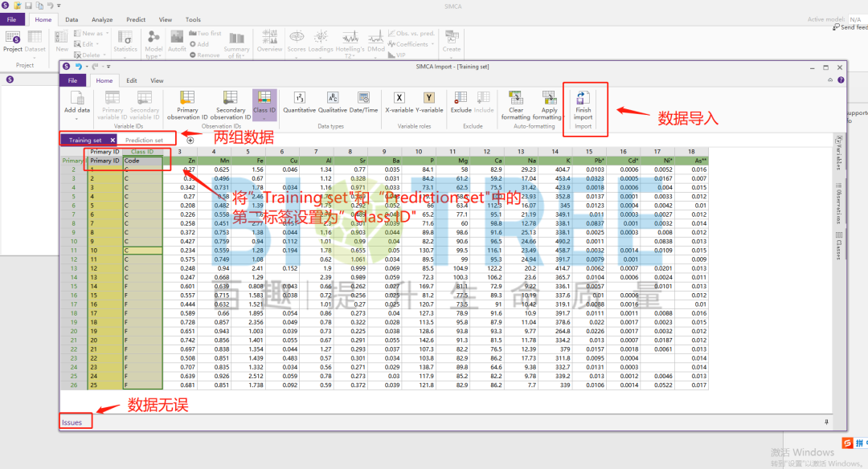The width and height of the screenshot is (868, 469).
Task: Switch to the Prediction set tab
Action: pos(144,140)
